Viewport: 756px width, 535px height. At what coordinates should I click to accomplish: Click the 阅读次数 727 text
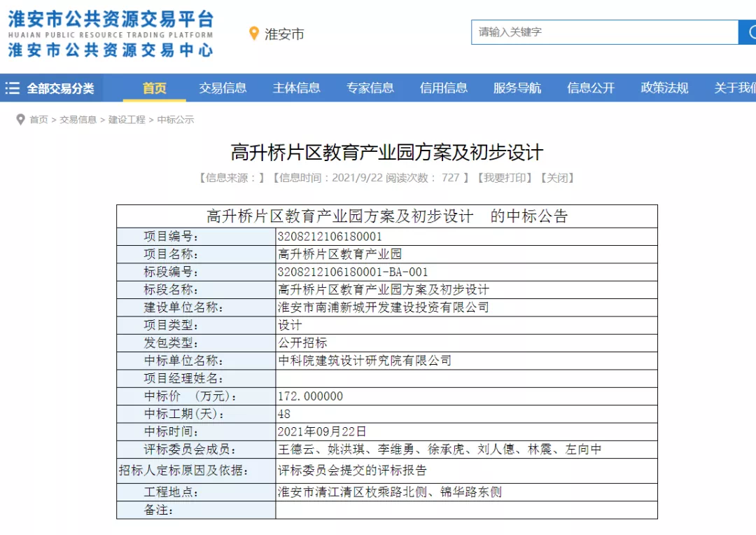pos(423,178)
